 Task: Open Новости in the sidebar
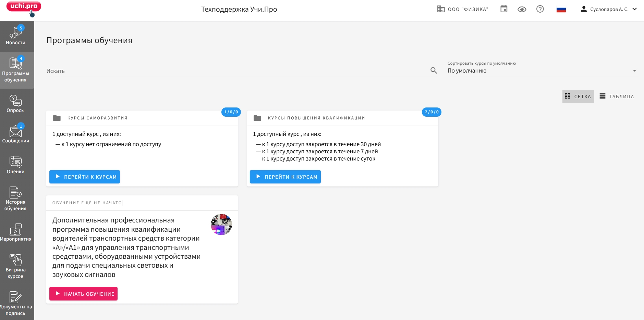coord(16,36)
